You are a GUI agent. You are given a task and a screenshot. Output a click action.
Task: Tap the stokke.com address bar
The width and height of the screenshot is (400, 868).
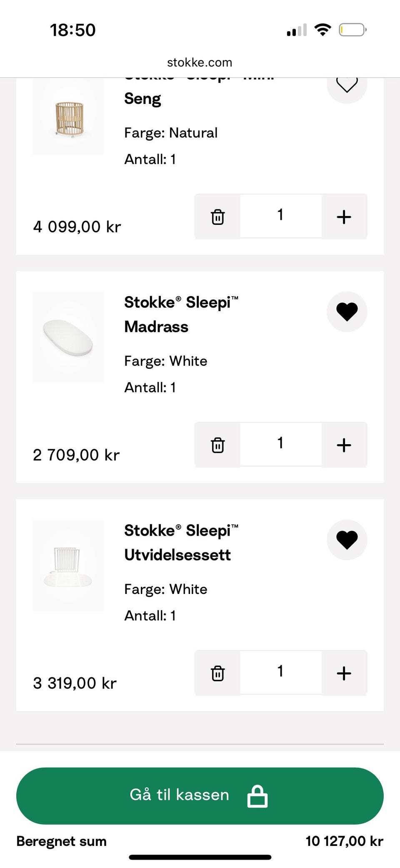(200, 63)
